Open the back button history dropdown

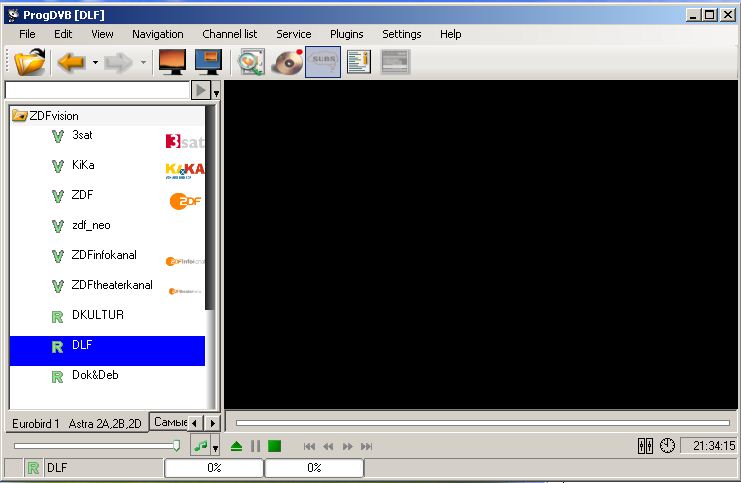pos(95,62)
